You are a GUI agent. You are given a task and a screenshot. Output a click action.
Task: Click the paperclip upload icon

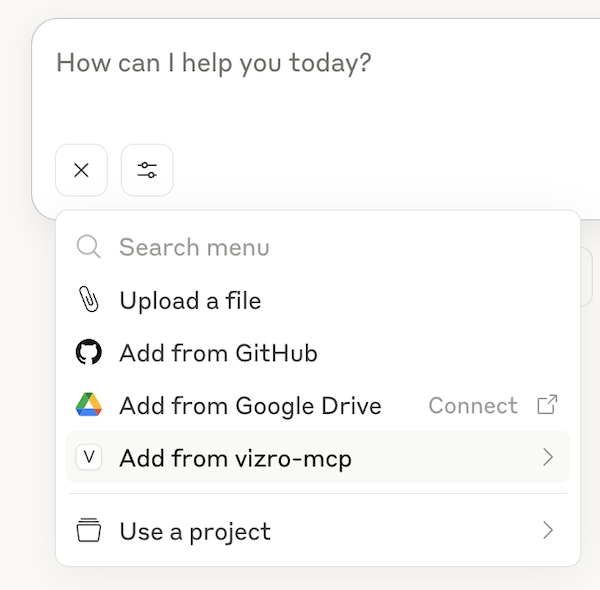tap(89, 300)
